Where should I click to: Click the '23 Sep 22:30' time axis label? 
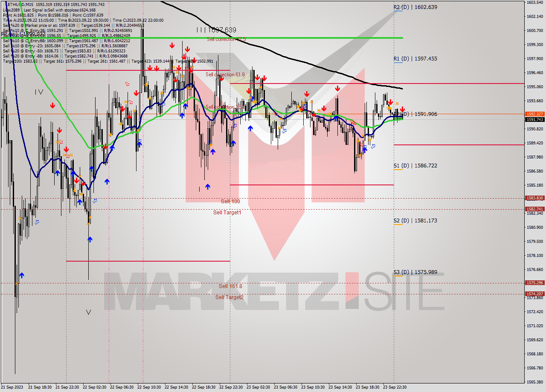(395, 387)
